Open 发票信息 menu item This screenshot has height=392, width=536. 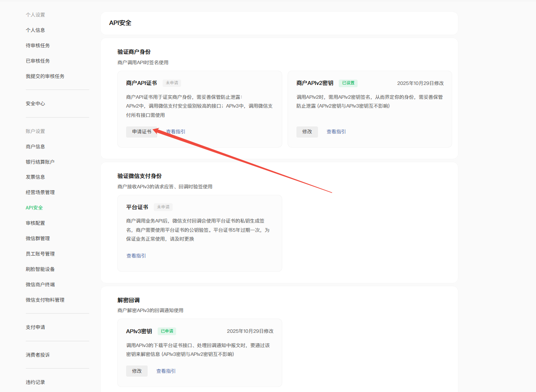pyautogui.click(x=35, y=177)
